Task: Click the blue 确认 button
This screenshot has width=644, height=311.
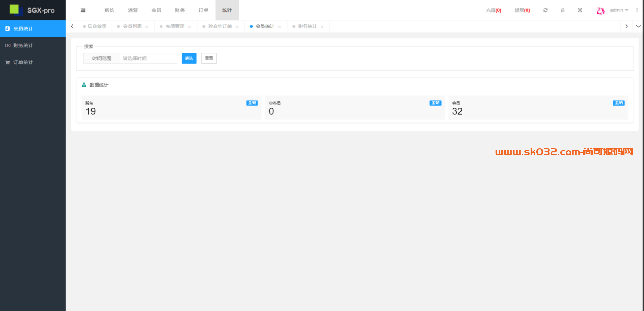Action: [189, 58]
